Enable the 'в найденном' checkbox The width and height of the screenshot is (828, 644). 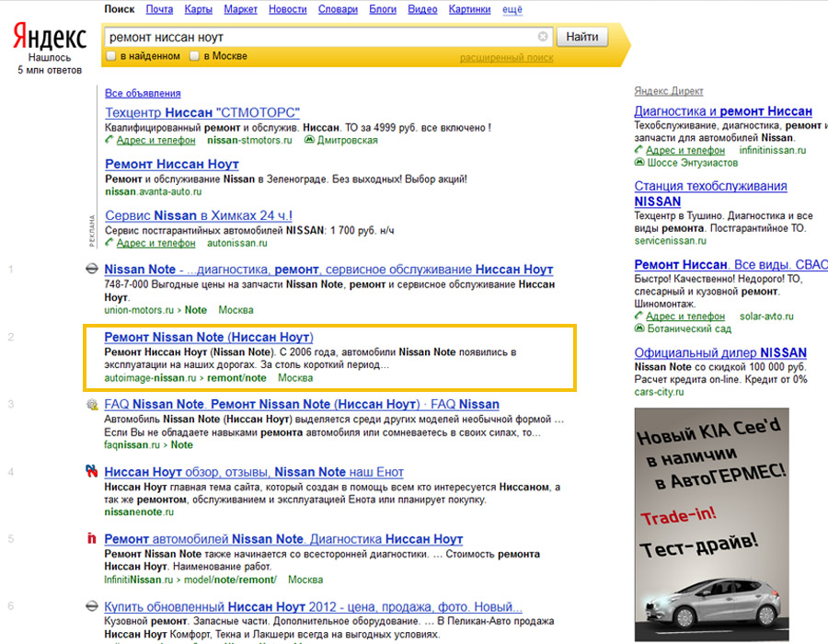click(111, 56)
